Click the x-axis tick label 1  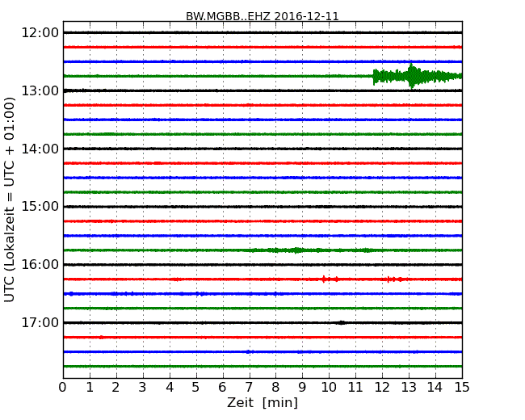click(90, 387)
